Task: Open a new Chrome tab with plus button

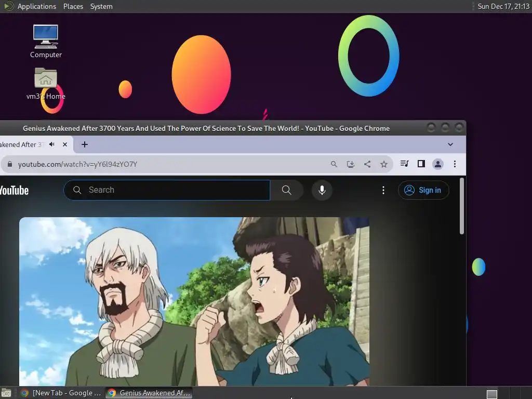Action: [85, 144]
